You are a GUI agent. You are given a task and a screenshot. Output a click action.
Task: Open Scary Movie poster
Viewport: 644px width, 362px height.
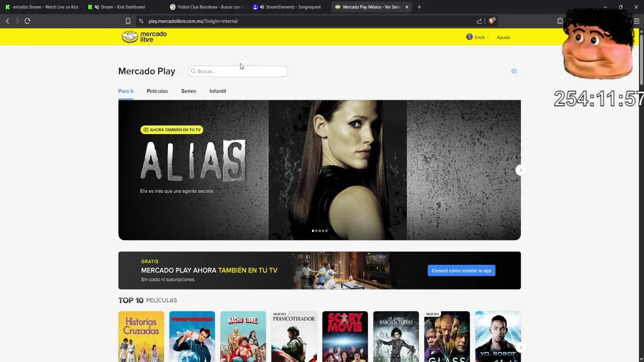click(345, 336)
